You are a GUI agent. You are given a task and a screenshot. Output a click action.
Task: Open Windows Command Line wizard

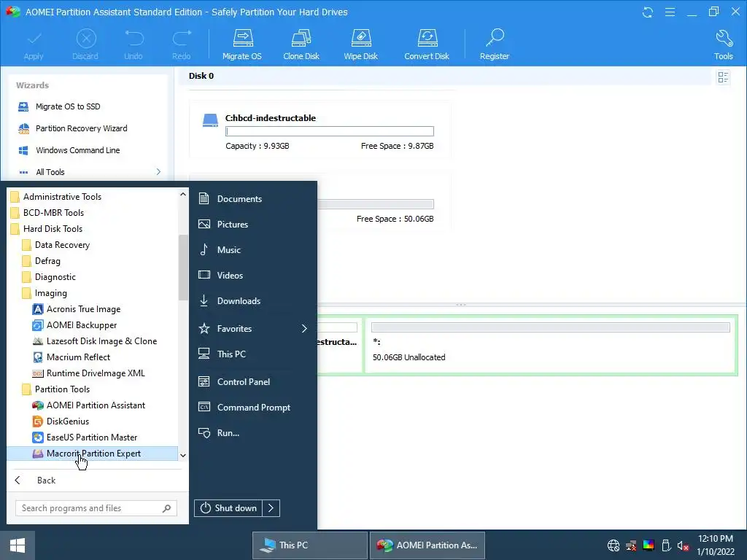pyautogui.click(x=77, y=150)
